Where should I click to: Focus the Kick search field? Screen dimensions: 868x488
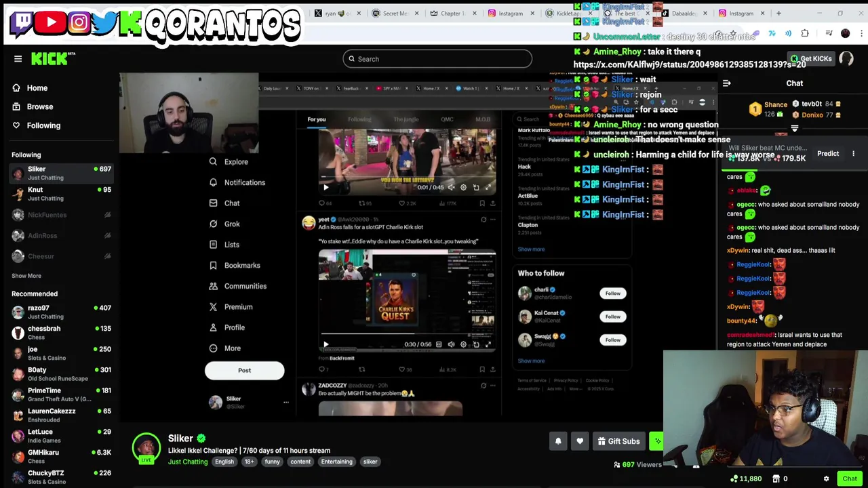tap(437, 59)
